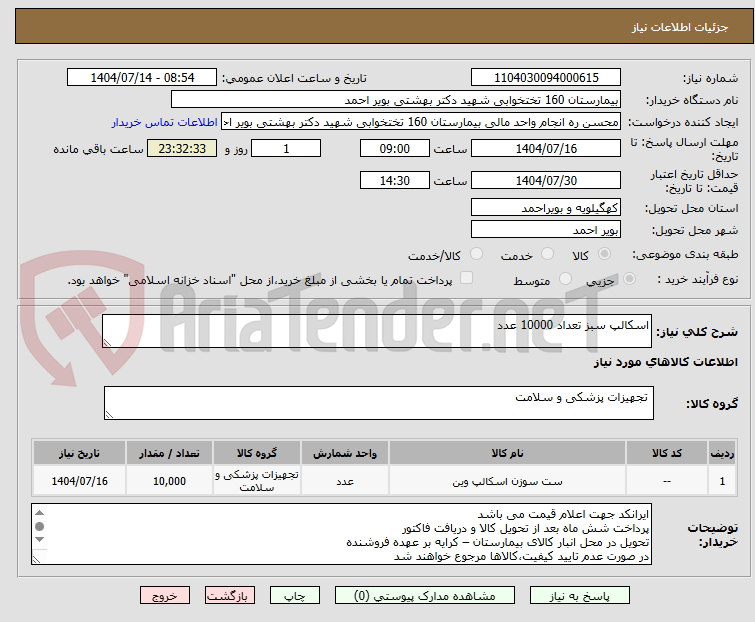Click the remaining days field showing 1
Image resolution: width=755 pixels, height=622 pixels.
coord(286,148)
